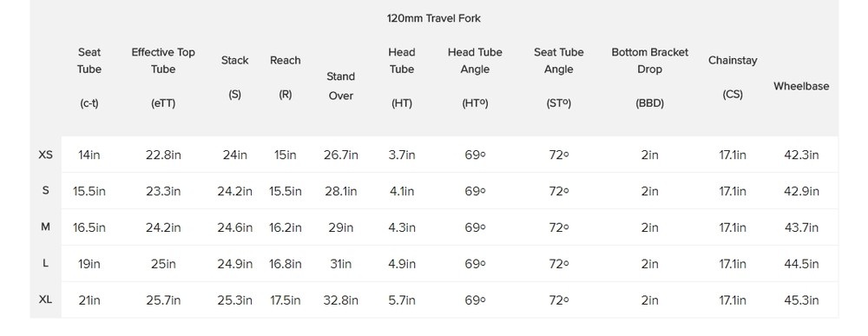Click the XS size row label
Image resolution: width=868 pixels, height=336 pixels.
(45, 155)
